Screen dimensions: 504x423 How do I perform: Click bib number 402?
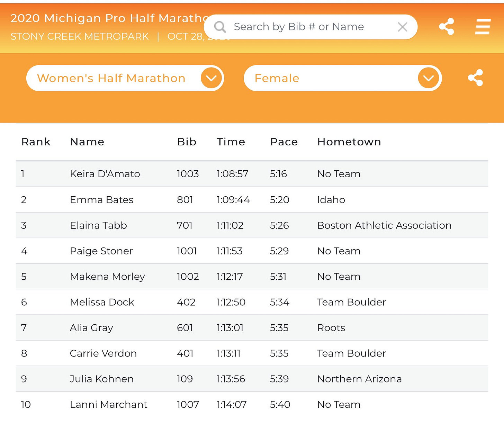(186, 302)
